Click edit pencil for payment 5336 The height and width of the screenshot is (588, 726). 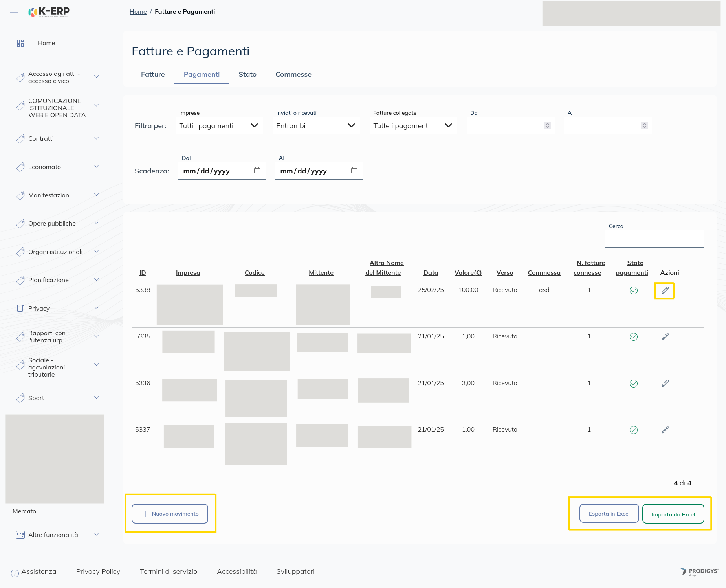point(665,384)
